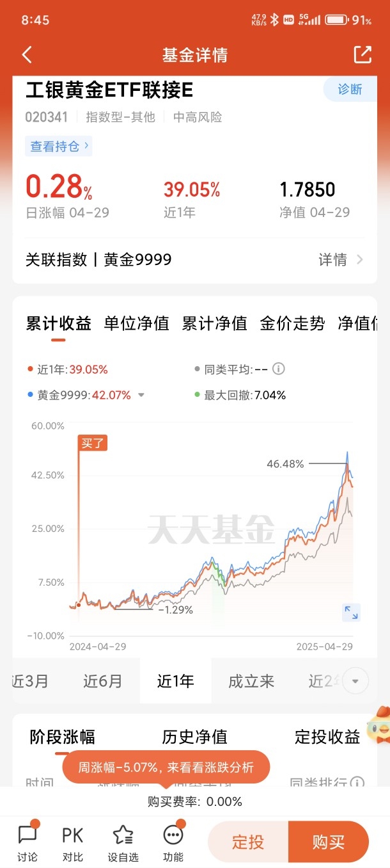Switch to the 单位净值 tab
Image resolution: width=390 pixels, height=868 pixels.
click(137, 323)
